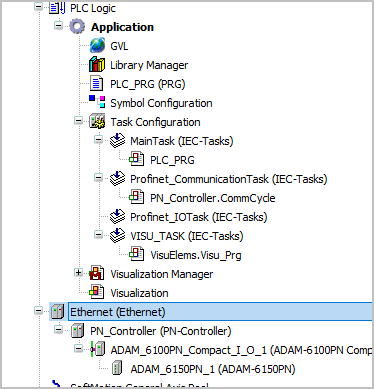This screenshot has width=374, height=389.
Task: Collapse the Task Configuration node
Action: [x=78, y=120]
